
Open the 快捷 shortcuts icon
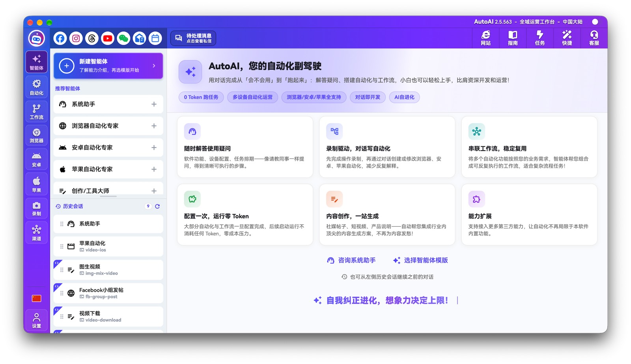click(x=567, y=38)
